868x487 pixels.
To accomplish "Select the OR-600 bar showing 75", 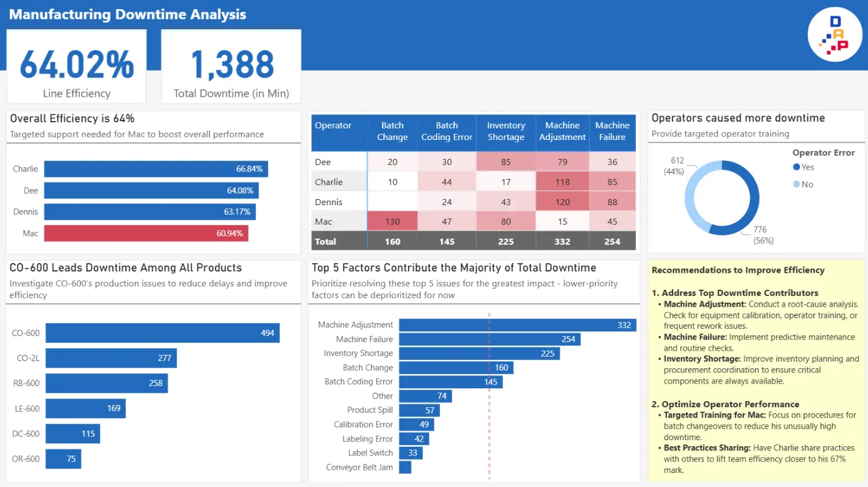I will 63,459.
